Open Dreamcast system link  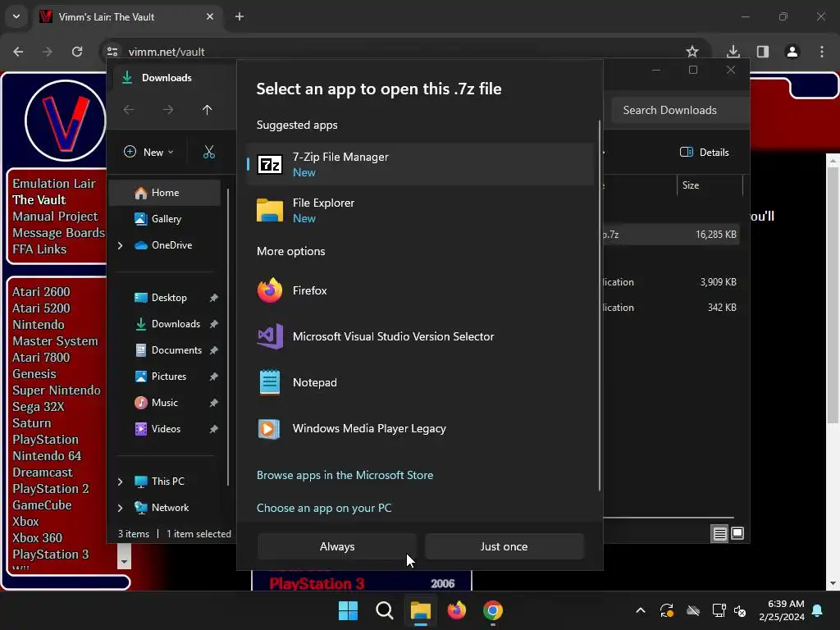(43, 472)
